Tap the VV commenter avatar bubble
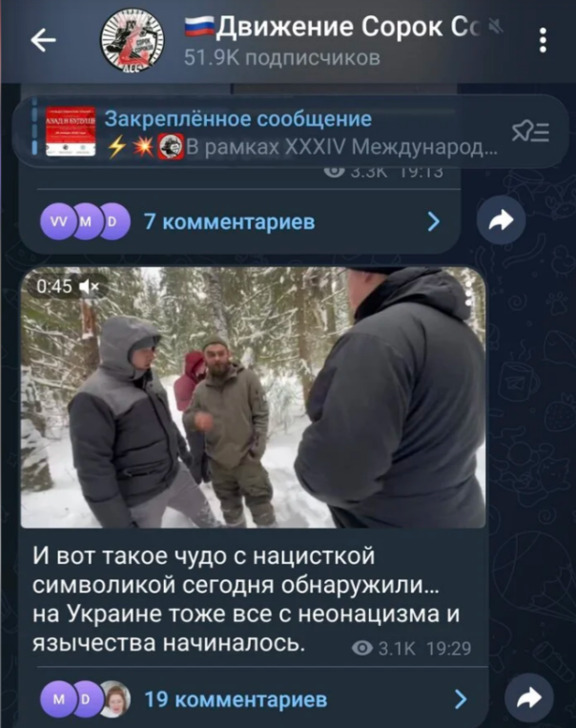This screenshot has width=576, height=728. click(x=58, y=221)
